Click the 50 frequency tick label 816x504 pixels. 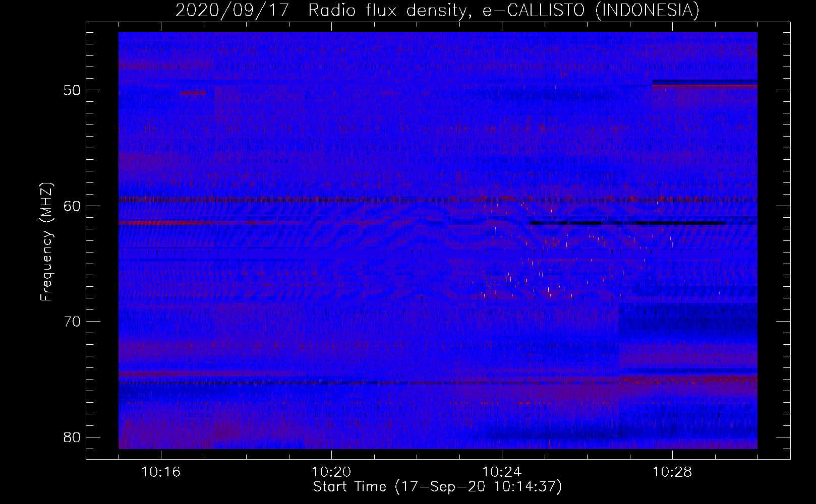(72, 91)
